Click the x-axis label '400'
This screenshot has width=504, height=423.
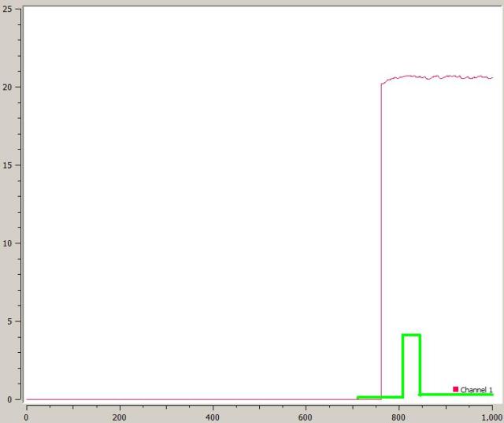tap(213, 417)
